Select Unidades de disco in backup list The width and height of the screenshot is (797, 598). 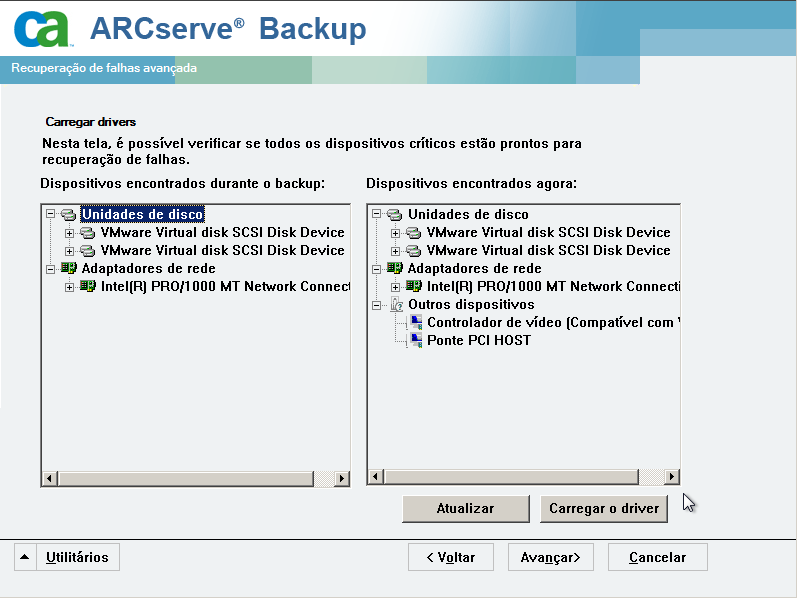click(x=142, y=214)
